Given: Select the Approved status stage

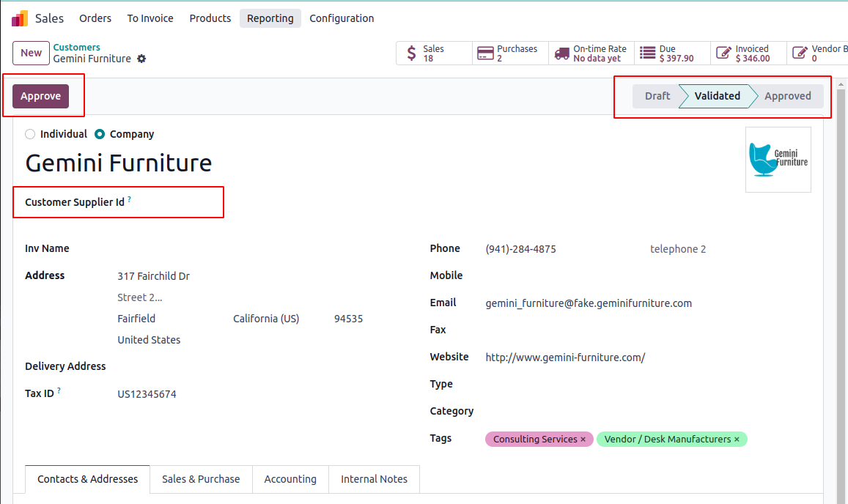Looking at the screenshot, I should tap(787, 96).
